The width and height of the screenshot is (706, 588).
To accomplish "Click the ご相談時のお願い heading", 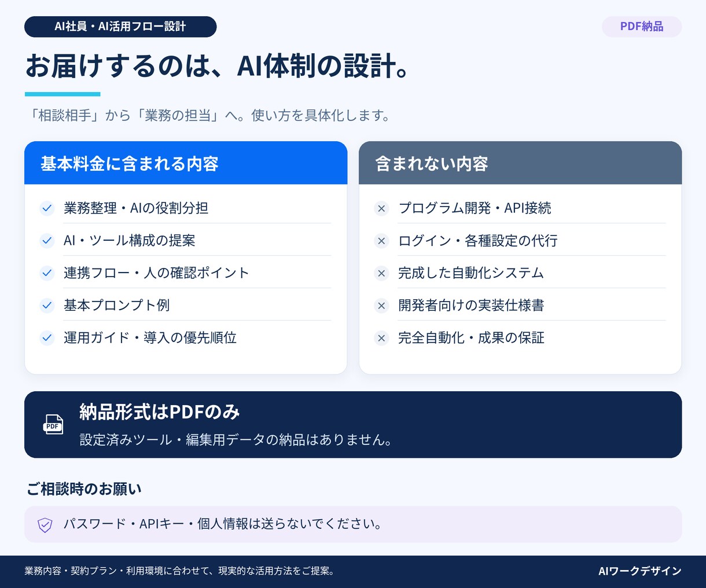I will pyautogui.click(x=84, y=489).
